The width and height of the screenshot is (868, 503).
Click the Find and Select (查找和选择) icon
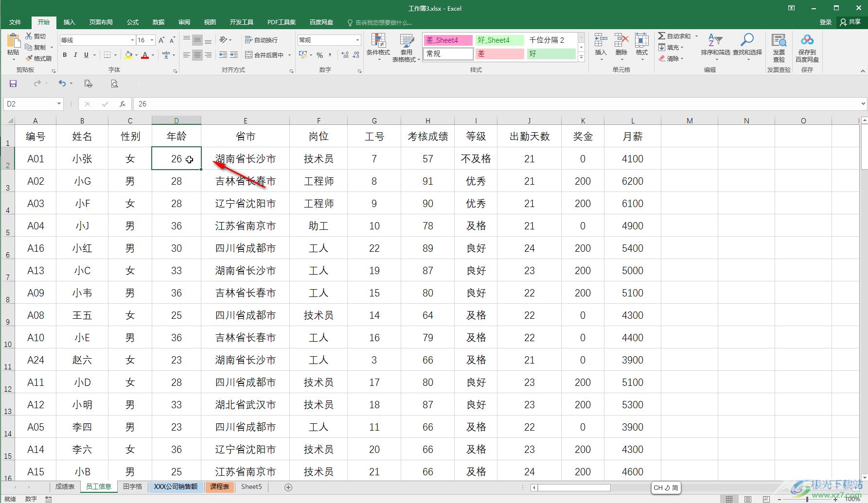(747, 41)
